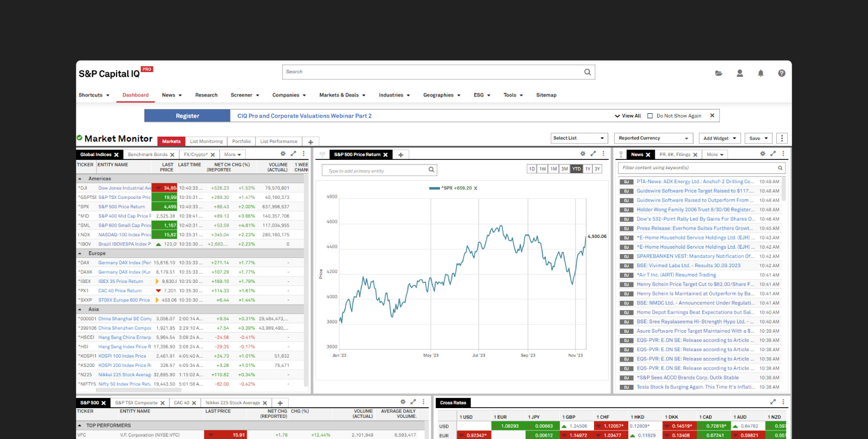Open the help question mark icon

tap(782, 73)
